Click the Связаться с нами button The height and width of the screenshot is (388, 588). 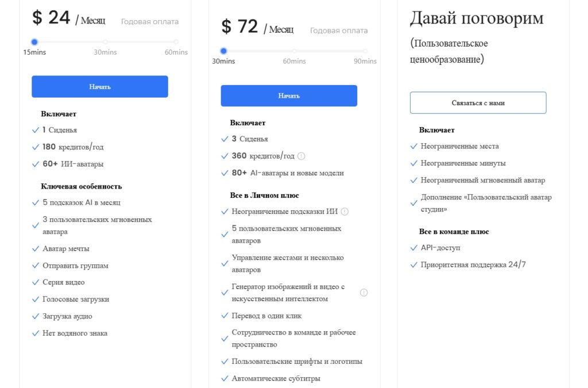pyautogui.click(x=478, y=103)
